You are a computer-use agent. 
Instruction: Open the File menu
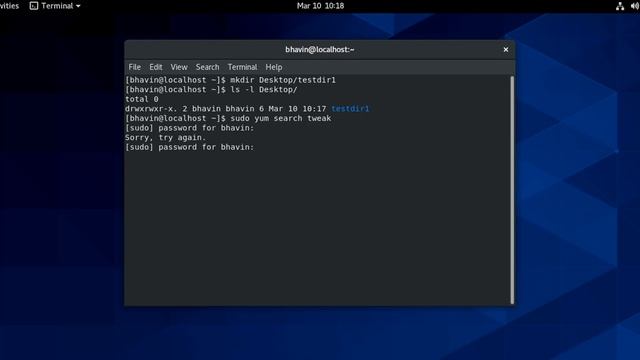tap(134, 67)
